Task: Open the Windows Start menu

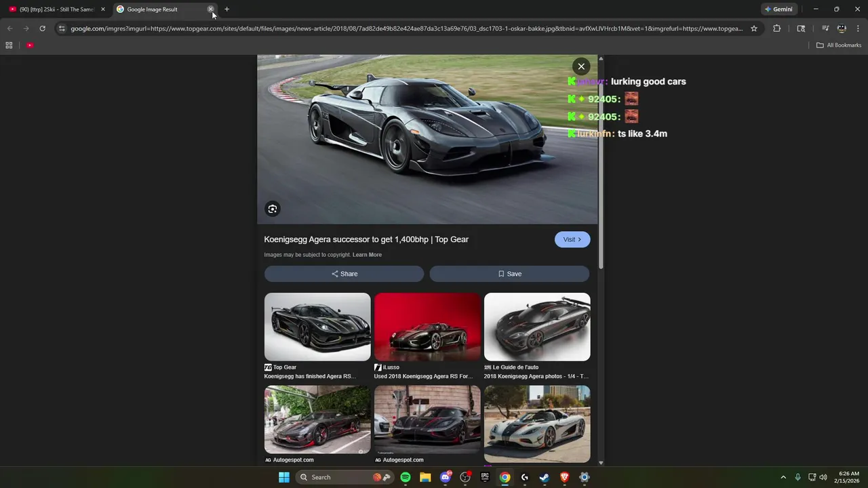Action: [284, 477]
